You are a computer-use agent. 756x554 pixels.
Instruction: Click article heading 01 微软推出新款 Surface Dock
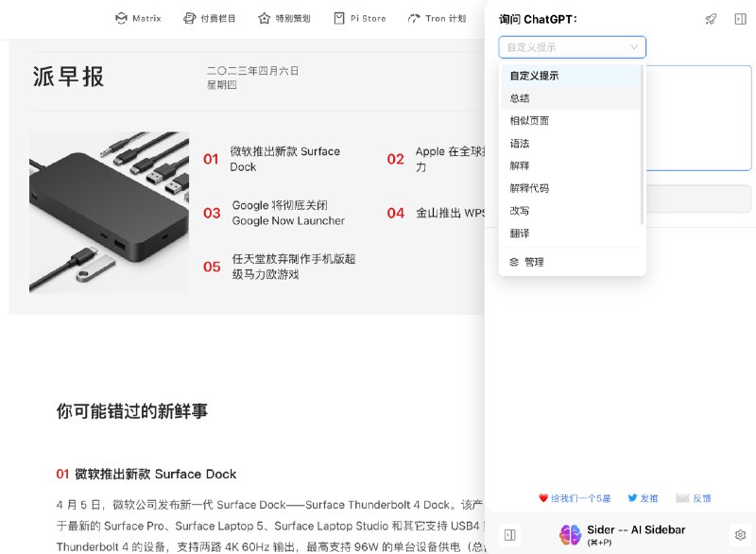[x=146, y=474]
